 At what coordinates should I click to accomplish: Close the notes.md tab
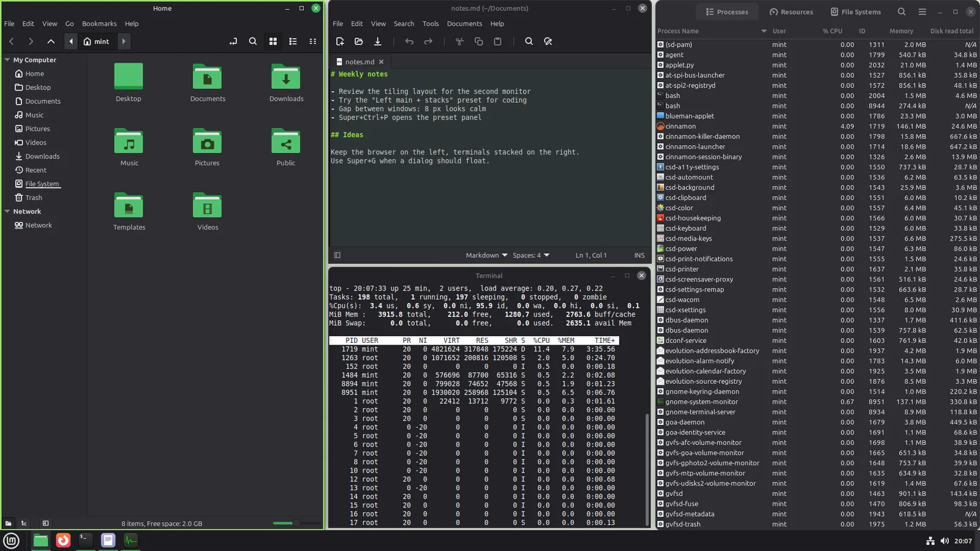tap(381, 62)
